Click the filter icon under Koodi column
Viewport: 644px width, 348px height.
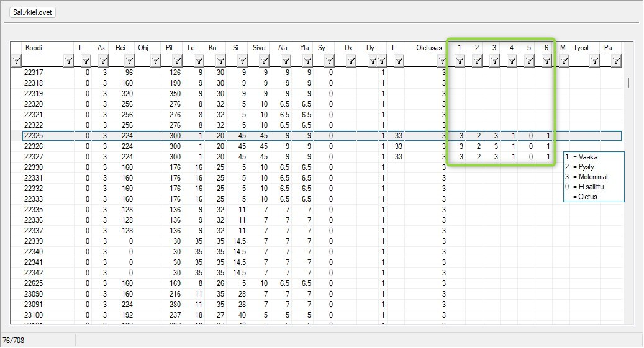point(68,61)
